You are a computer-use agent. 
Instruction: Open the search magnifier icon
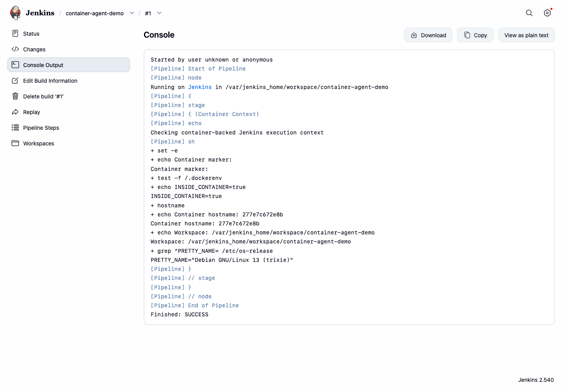(x=529, y=13)
